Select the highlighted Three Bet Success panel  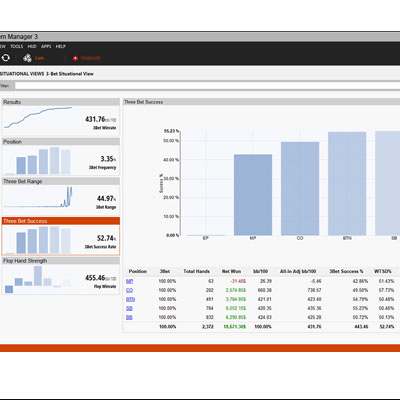(x=61, y=236)
